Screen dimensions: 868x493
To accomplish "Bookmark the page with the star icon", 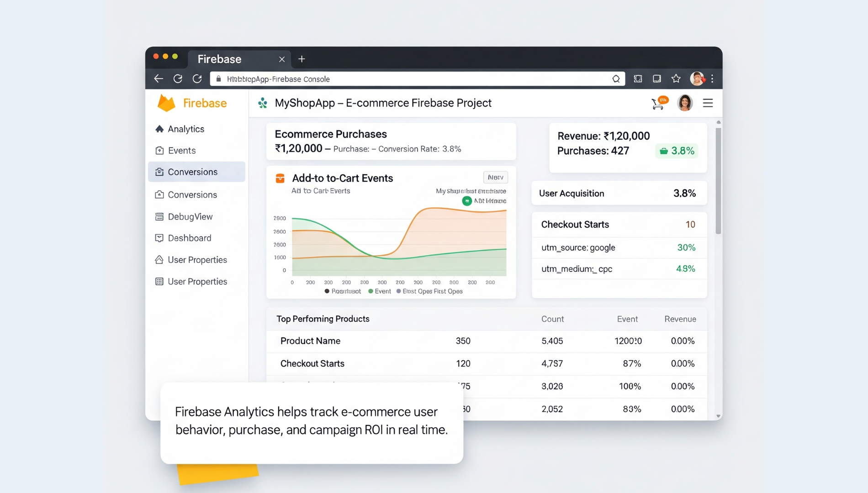I will [676, 79].
